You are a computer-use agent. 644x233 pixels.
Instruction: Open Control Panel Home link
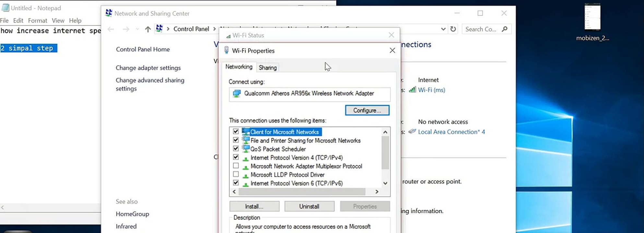point(143,49)
